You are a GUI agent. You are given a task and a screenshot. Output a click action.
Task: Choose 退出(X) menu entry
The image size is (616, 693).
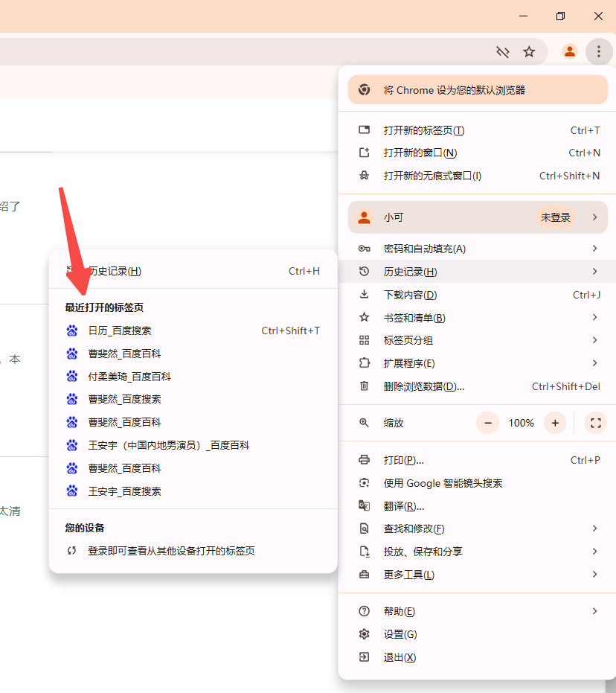pyautogui.click(x=478, y=657)
